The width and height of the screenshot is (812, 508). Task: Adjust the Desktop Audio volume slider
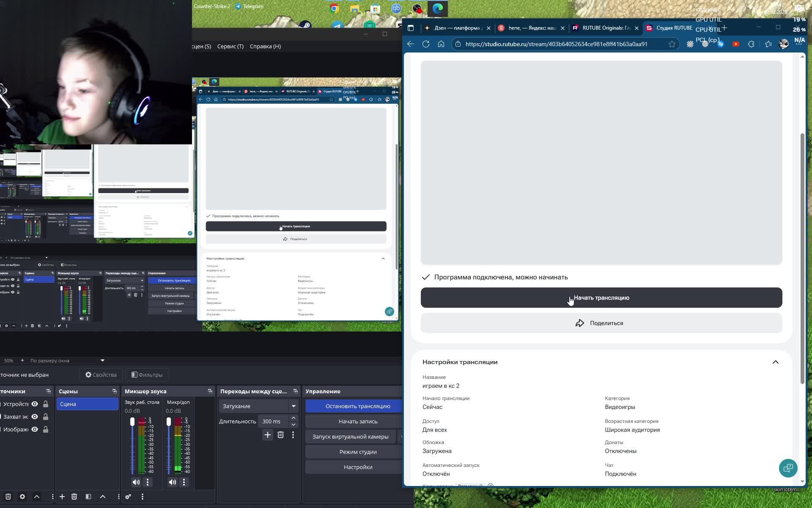pyautogui.click(x=132, y=422)
